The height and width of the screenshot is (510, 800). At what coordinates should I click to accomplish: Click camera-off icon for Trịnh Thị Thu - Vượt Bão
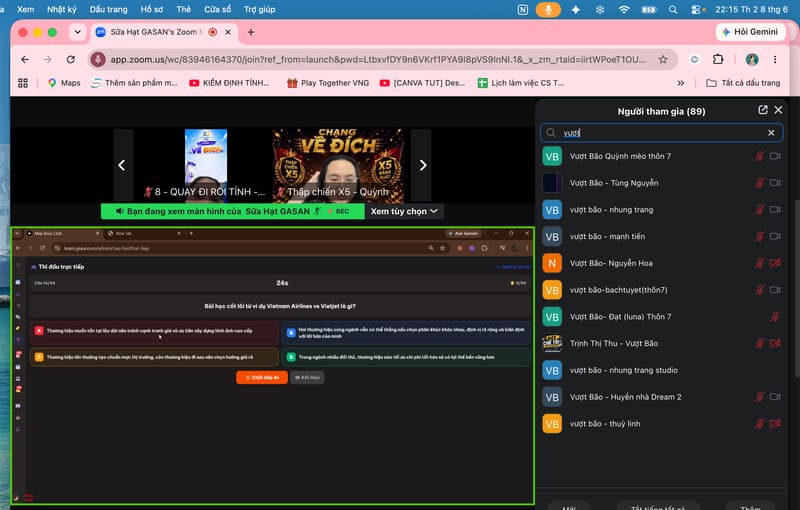pos(775,343)
